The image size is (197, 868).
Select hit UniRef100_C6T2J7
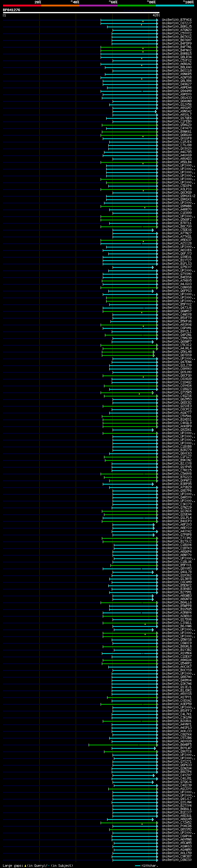coord(177,23)
